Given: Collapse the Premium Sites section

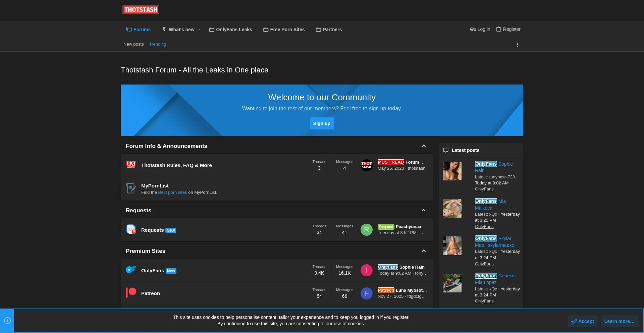Looking at the screenshot, I should click(424, 251).
